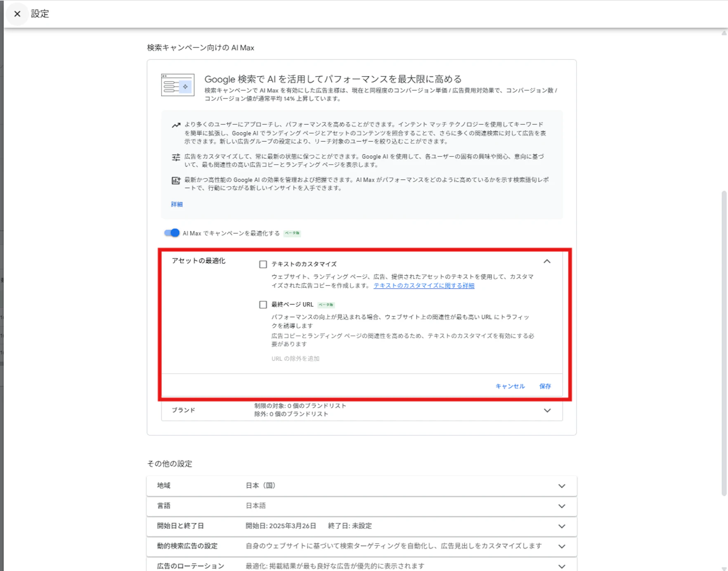The image size is (728, 571).
Task: Click the AI Max search illustration icon
Action: pyautogui.click(x=177, y=85)
